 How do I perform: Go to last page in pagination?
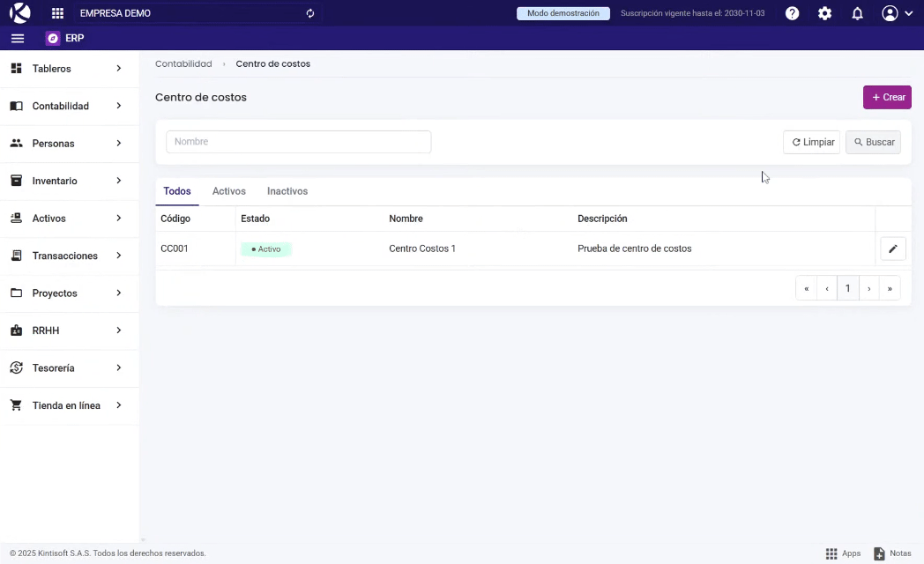[890, 288]
